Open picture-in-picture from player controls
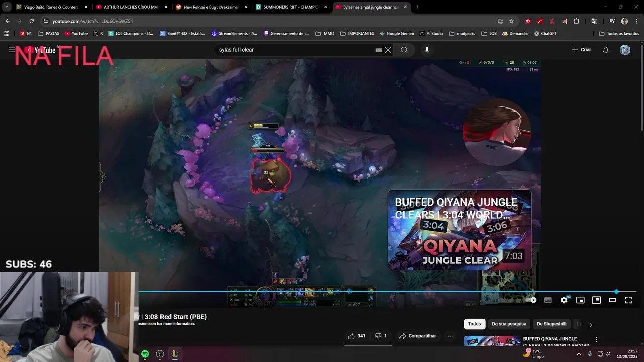The height and width of the screenshot is (362, 644). (596, 300)
